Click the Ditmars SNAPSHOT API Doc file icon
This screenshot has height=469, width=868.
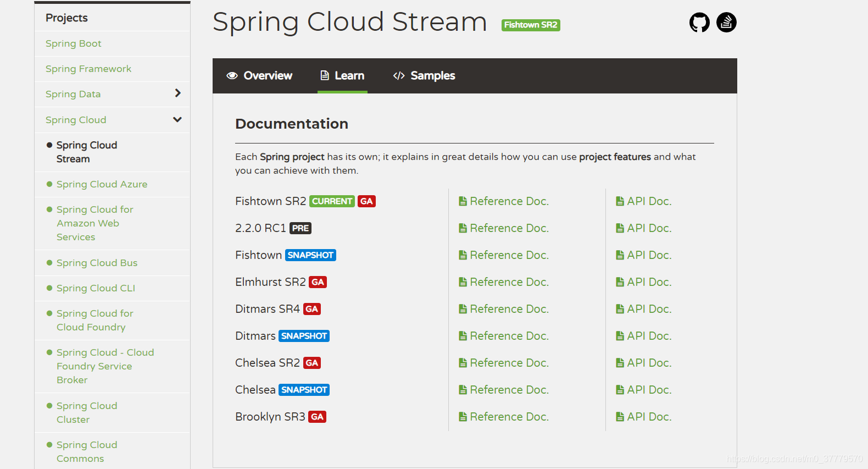click(x=620, y=336)
